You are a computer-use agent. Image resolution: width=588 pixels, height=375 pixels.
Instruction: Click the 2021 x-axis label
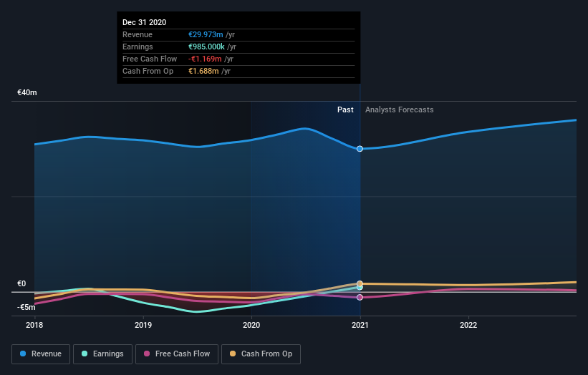click(x=360, y=325)
